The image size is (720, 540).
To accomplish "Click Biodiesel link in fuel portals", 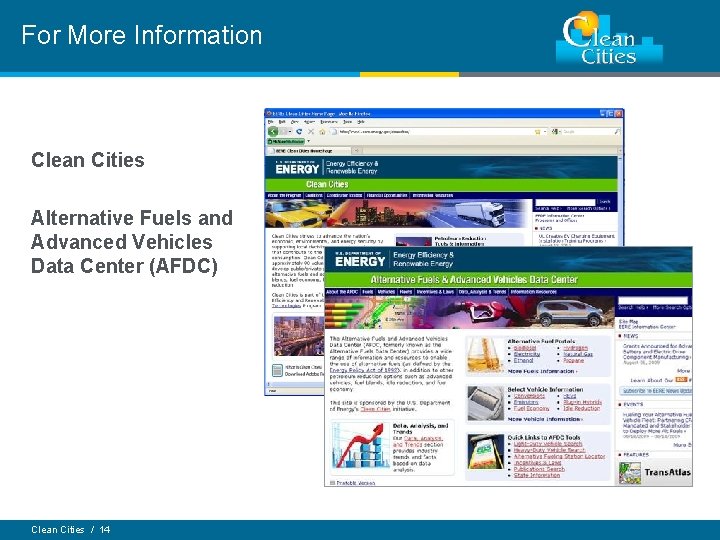I will click(525, 348).
